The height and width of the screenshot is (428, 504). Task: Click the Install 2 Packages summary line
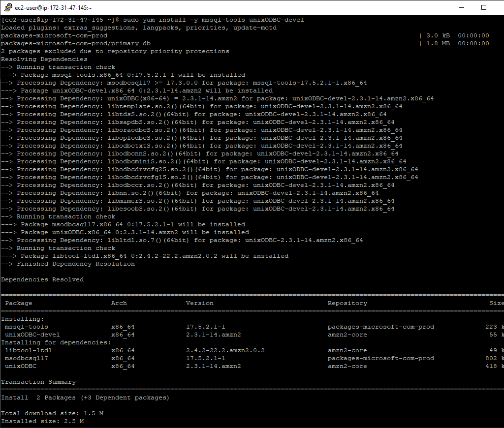point(85,398)
